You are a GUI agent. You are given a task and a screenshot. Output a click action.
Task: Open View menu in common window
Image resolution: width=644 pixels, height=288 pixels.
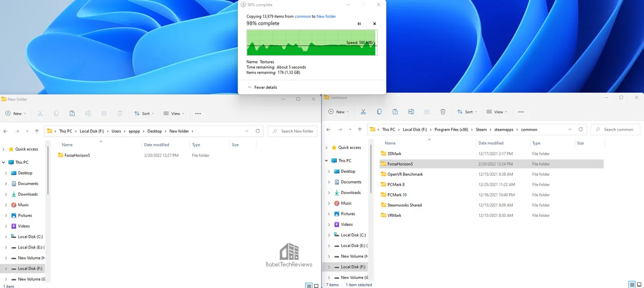click(x=497, y=112)
